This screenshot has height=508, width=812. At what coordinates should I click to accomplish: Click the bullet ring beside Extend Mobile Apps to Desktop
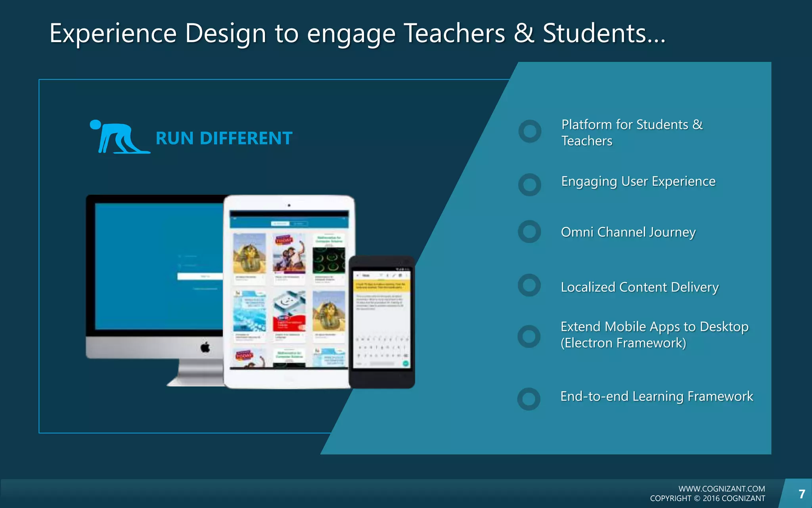tap(529, 337)
